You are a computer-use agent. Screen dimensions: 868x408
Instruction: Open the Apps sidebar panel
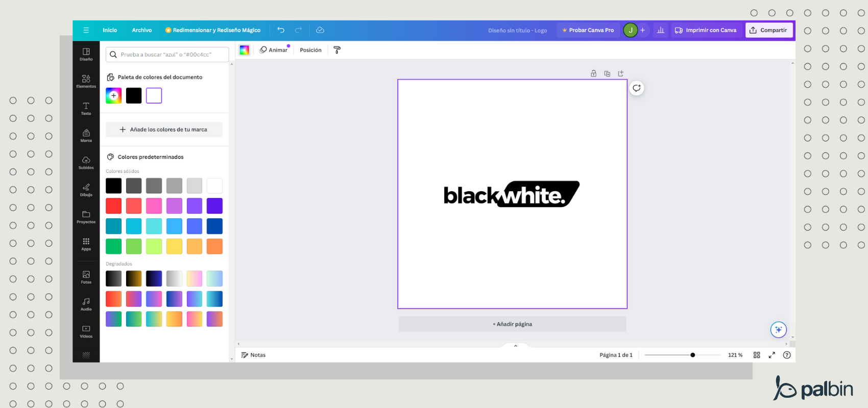point(86,244)
